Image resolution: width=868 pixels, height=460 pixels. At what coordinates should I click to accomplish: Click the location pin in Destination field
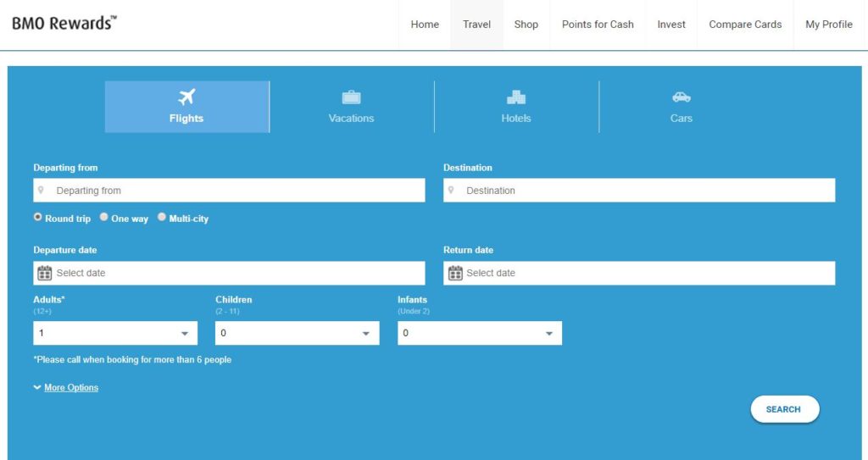pyautogui.click(x=452, y=191)
